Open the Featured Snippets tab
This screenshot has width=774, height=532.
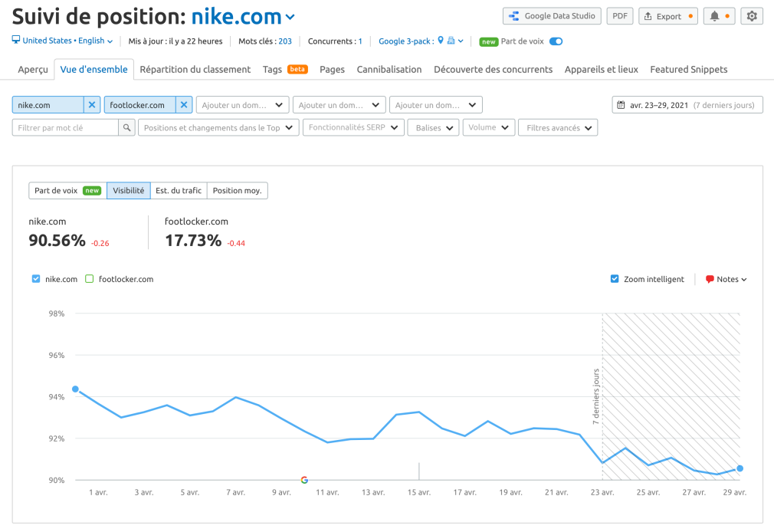point(689,70)
